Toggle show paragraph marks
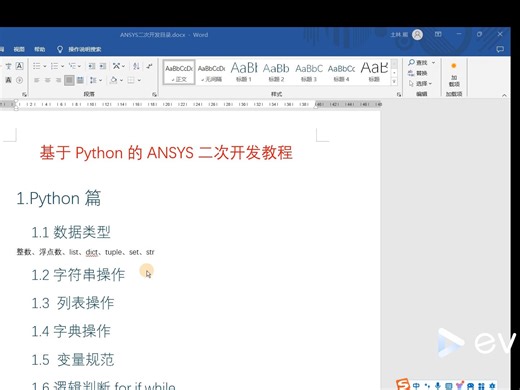The width and height of the screenshot is (520, 390). click(149, 66)
